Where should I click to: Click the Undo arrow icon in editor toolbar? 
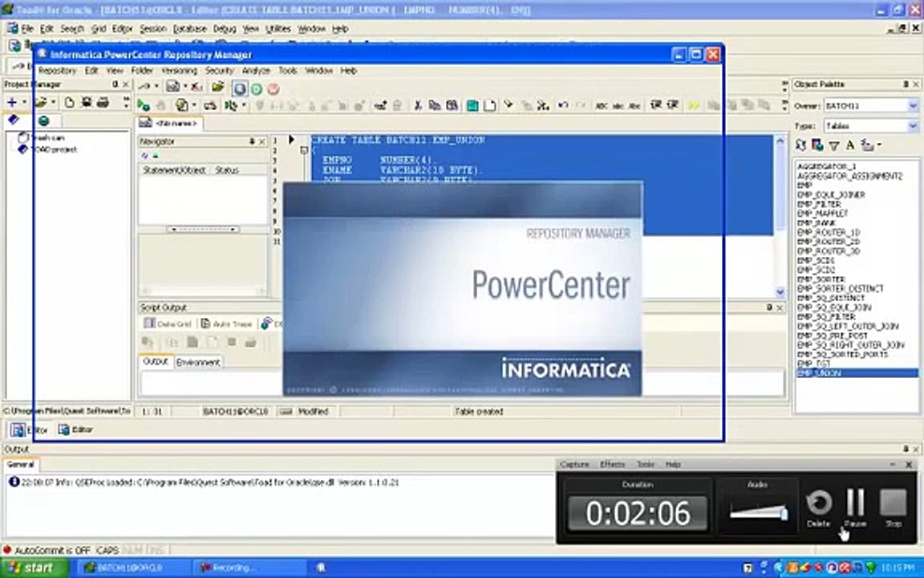(563, 106)
